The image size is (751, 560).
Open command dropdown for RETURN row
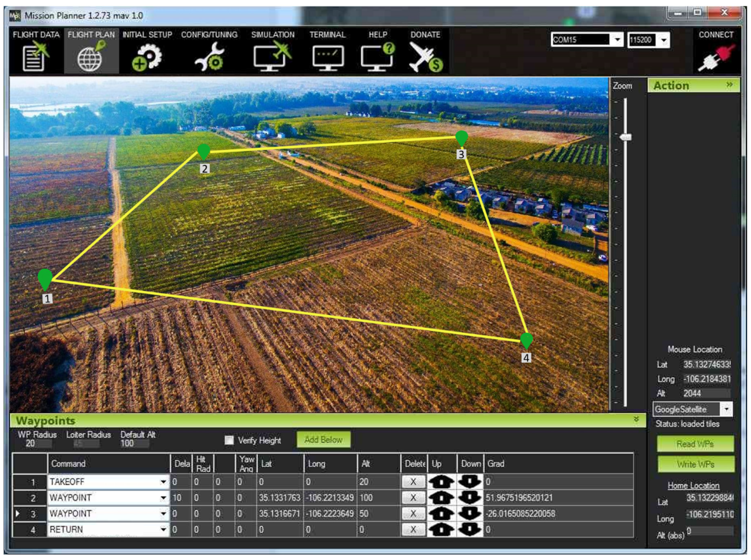[x=163, y=529]
